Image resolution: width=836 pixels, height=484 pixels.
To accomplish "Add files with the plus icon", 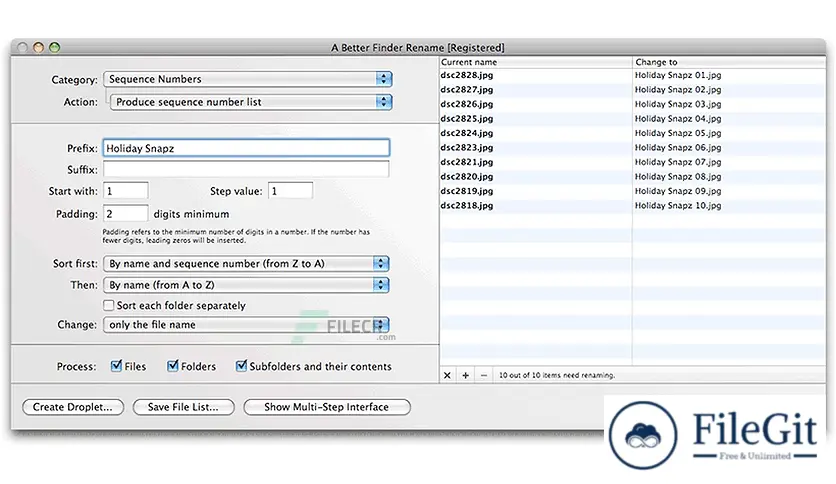I will tap(465, 375).
